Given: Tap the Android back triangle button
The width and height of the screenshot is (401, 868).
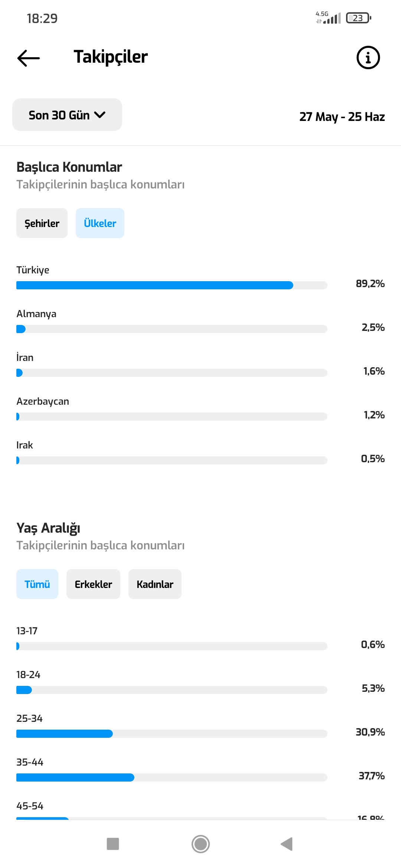Looking at the screenshot, I should [x=287, y=844].
